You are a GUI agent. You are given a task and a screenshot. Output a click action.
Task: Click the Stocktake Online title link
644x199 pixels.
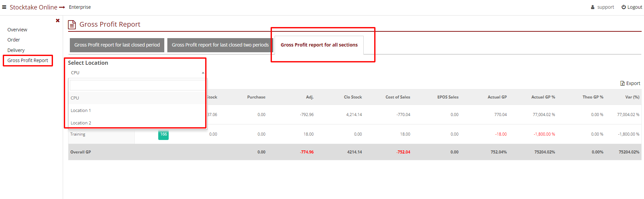click(x=33, y=7)
